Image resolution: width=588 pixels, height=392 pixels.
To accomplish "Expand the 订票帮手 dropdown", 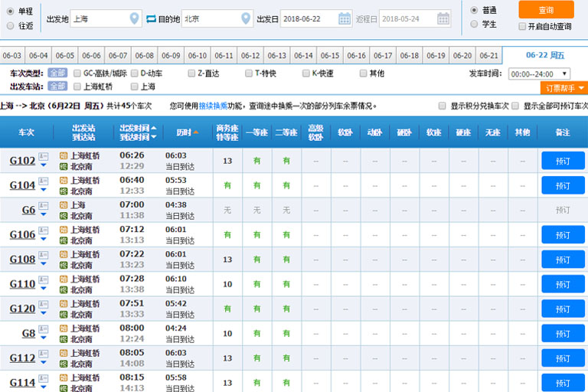I will pyautogui.click(x=564, y=88).
